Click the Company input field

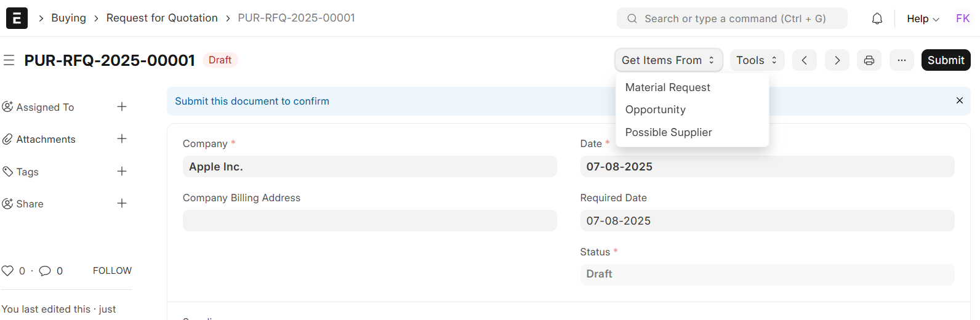click(369, 167)
